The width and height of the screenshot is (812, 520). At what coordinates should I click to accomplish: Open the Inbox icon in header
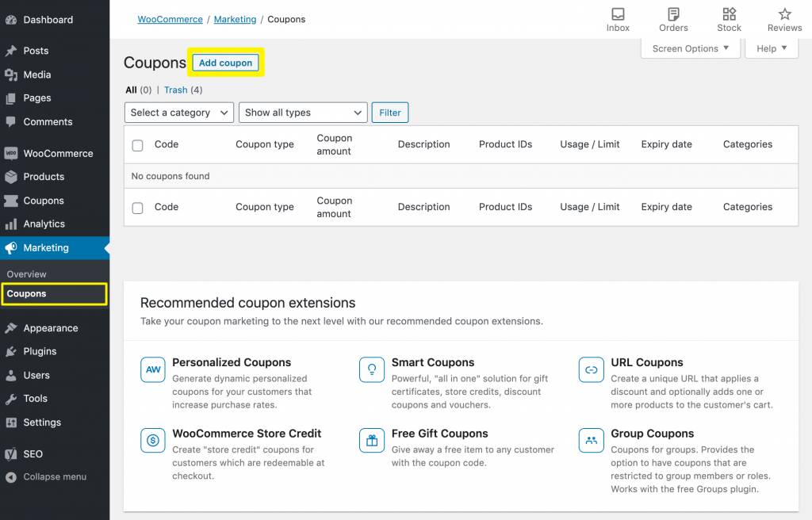click(618, 14)
